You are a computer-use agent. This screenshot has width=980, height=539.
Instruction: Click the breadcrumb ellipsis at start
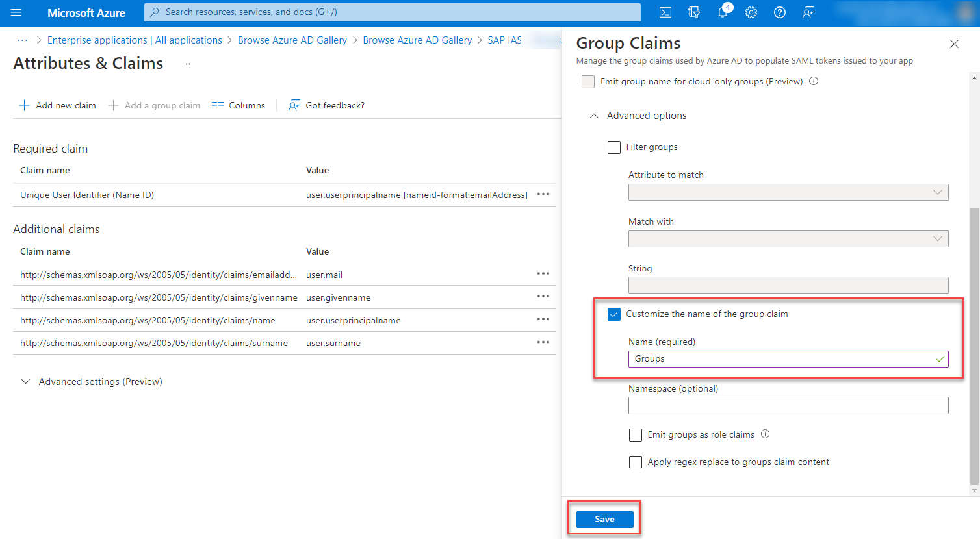[22, 40]
